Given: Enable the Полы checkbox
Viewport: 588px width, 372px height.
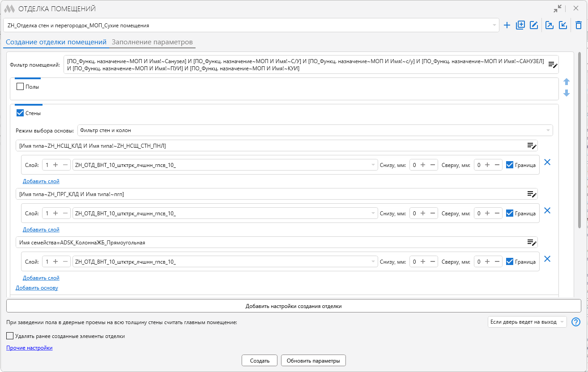Looking at the screenshot, I should 20,87.
